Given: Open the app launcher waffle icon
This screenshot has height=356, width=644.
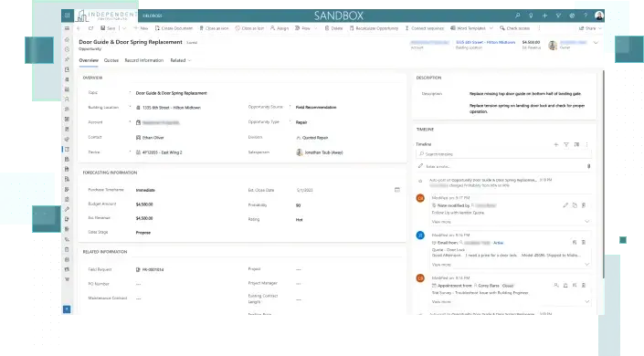Looking at the screenshot, I should coord(67,16).
